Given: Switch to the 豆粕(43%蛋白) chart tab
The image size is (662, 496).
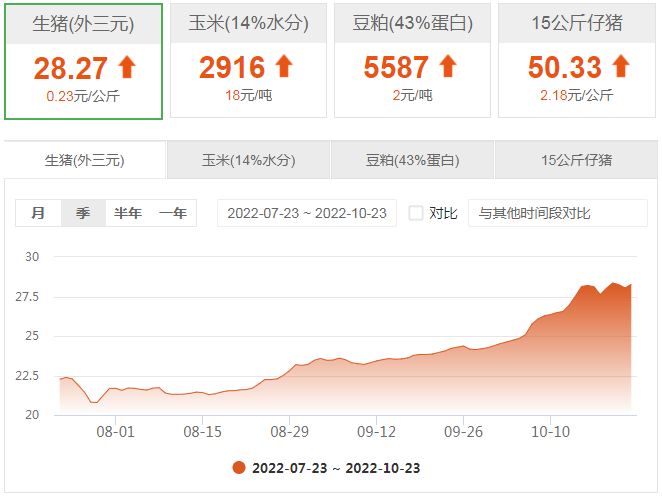Looking at the screenshot, I should (412, 160).
